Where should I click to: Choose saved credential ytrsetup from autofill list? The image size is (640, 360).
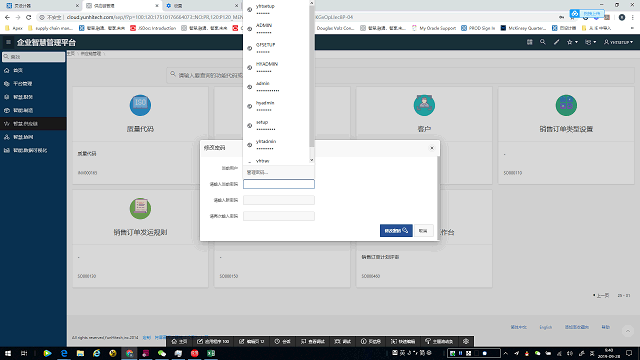coord(276,9)
